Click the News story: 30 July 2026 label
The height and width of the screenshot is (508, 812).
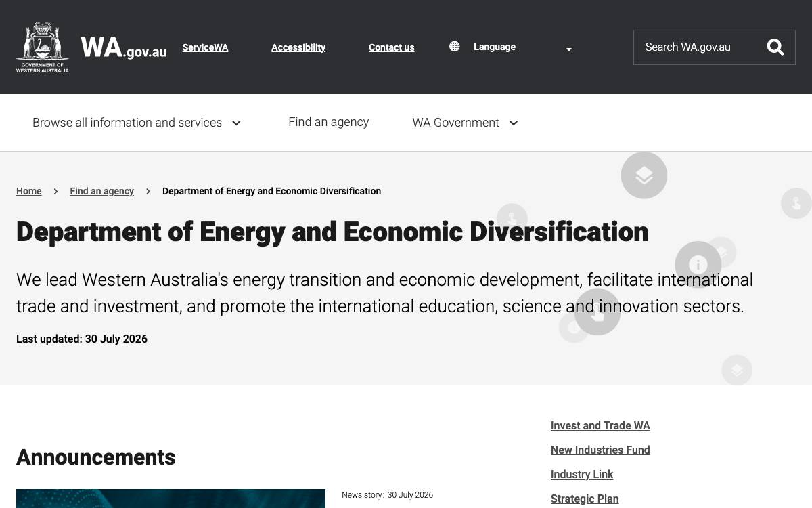387,495
